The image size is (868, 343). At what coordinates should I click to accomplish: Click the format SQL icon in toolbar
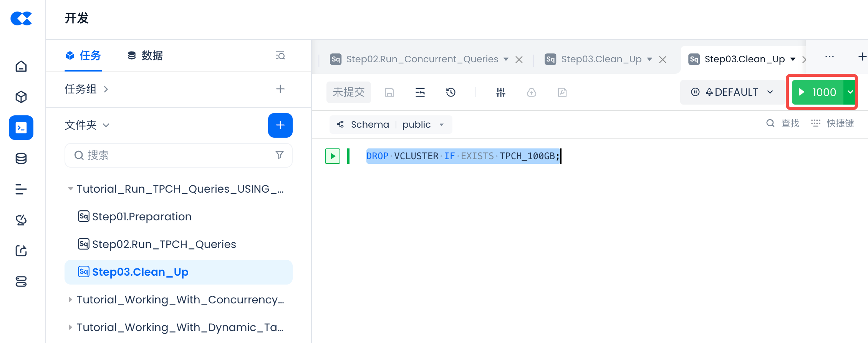click(x=420, y=92)
